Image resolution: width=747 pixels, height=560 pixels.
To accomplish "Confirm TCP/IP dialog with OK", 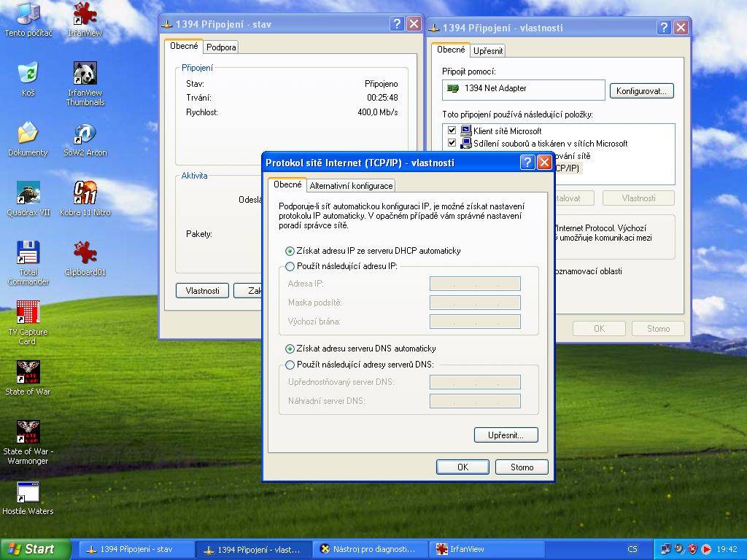I will pyautogui.click(x=462, y=467).
